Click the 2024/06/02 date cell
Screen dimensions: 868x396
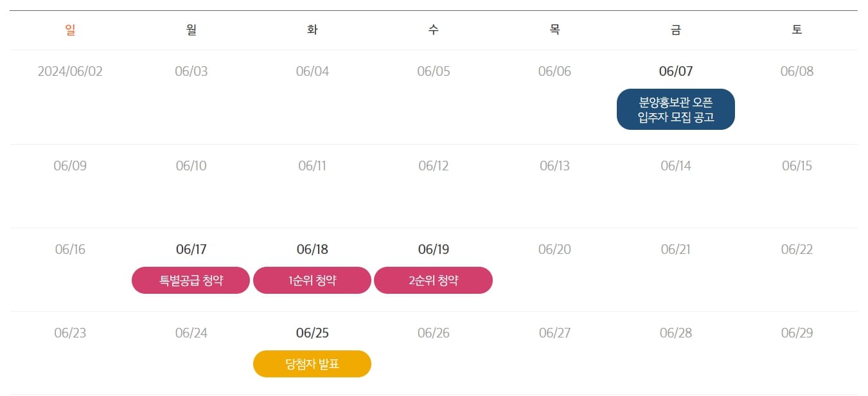coord(70,71)
